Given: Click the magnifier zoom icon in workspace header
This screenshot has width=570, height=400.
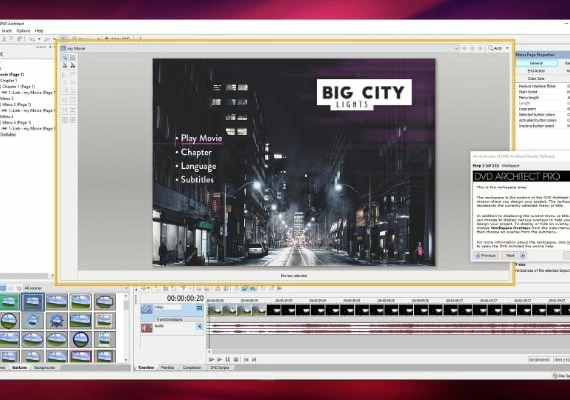Looking at the screenshot, I should click(491, 48).
